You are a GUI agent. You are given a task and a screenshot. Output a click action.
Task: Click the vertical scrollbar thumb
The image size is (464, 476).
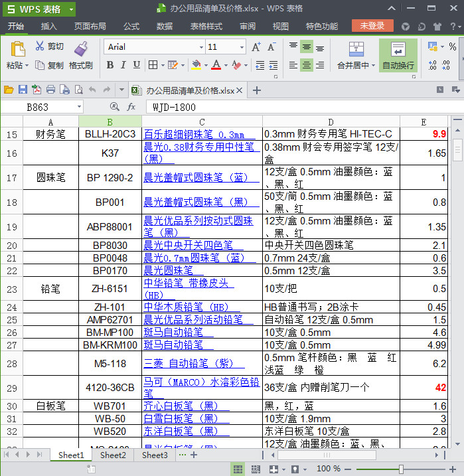tap(457, 149)
